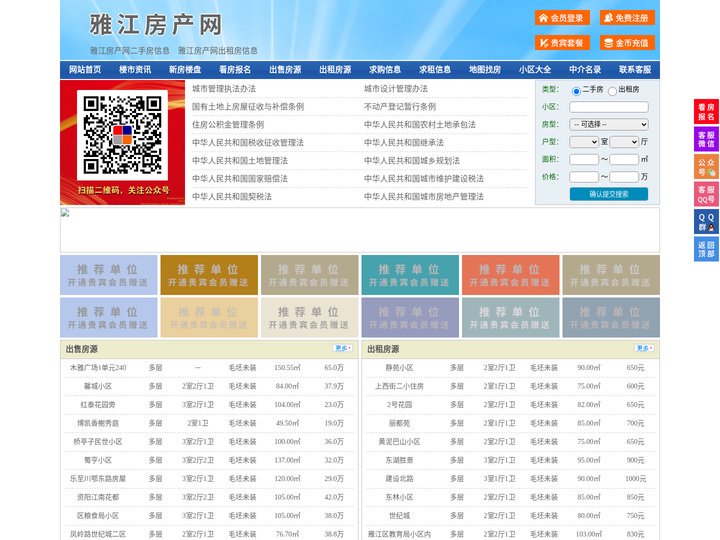Open 看房报名 in navigation bar
Image resolution: width=720 pixels, height=540 pixels.
tap(235, 70)
